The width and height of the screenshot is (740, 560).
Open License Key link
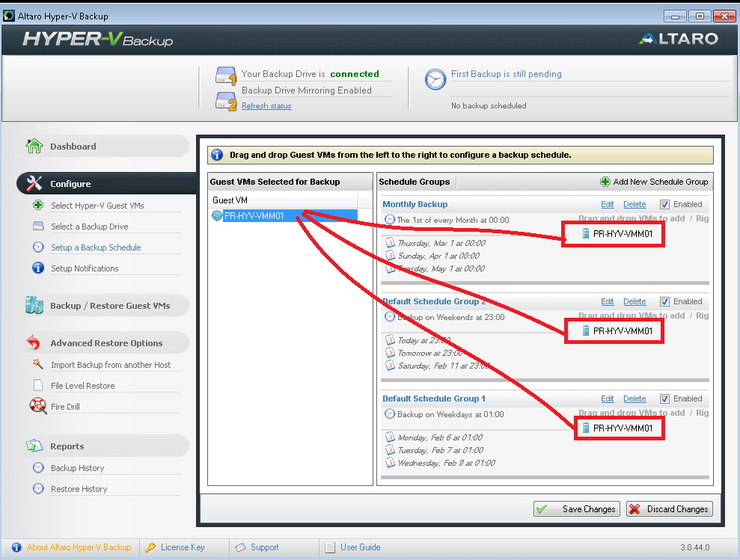(x=183, y=547)
